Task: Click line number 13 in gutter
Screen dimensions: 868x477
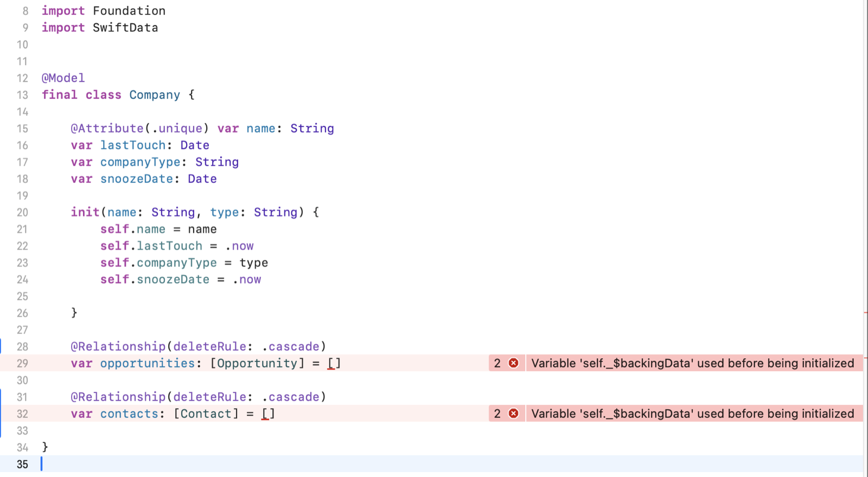Action: (x=22, y=95)
